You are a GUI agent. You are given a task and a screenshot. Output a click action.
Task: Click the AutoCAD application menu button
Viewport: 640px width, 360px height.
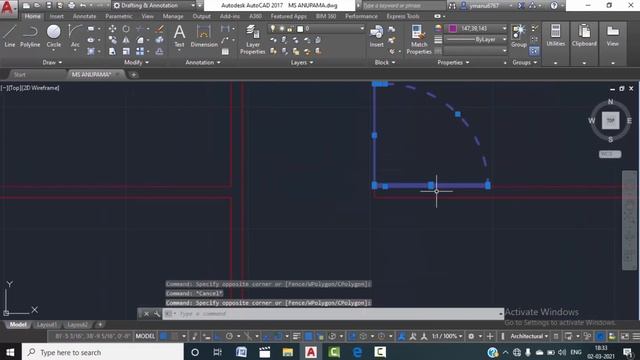click(8, 8)
